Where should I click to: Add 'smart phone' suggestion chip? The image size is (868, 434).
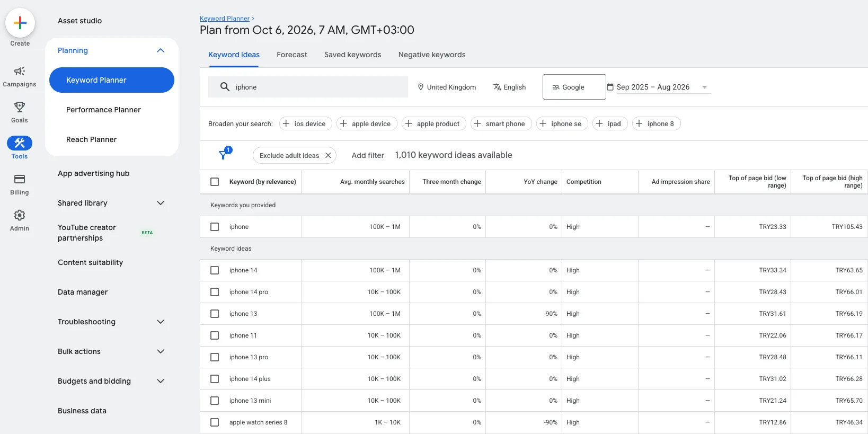click(x=501, y=123)
